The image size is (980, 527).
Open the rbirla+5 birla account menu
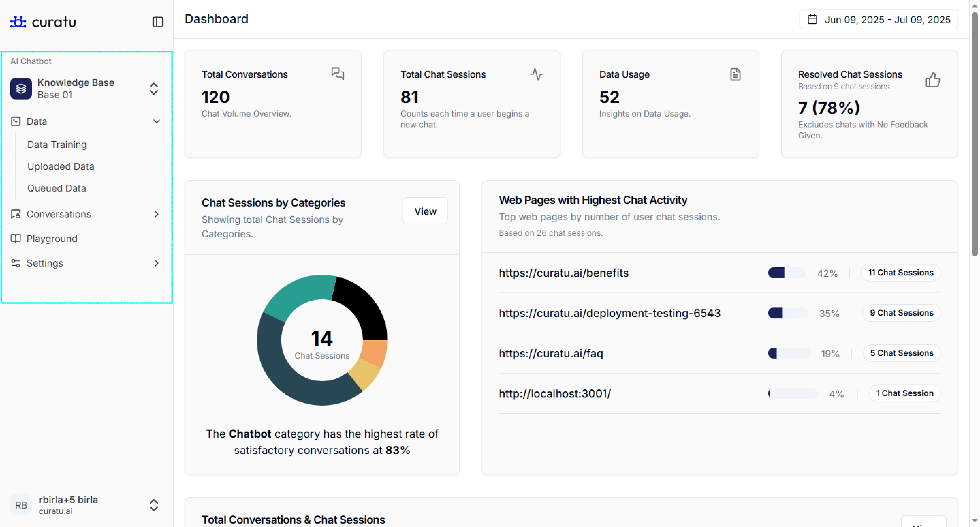click(154, 505)
